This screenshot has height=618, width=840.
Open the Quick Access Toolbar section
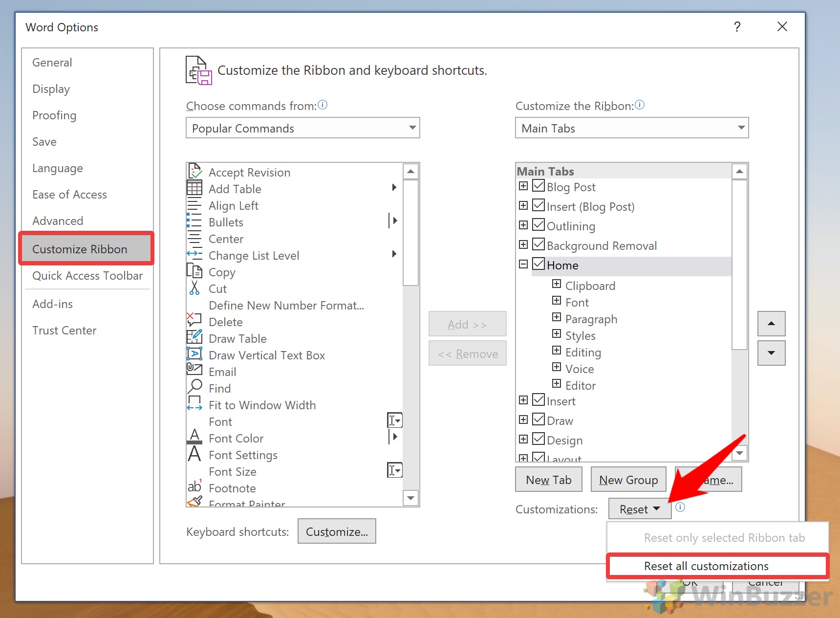[87, 275]
